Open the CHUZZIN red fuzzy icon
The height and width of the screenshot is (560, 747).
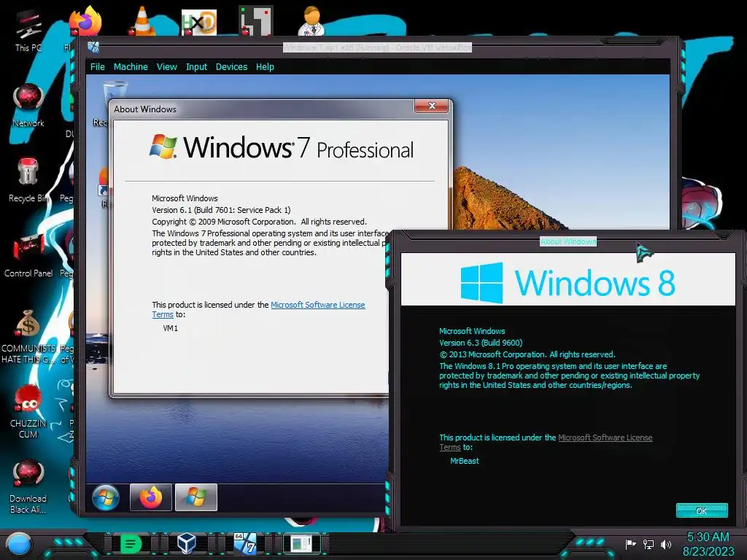(x=28, y=411)
